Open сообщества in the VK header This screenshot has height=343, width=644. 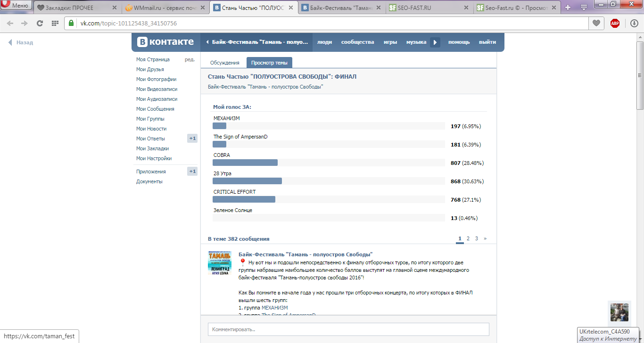(x=357, y=42)
